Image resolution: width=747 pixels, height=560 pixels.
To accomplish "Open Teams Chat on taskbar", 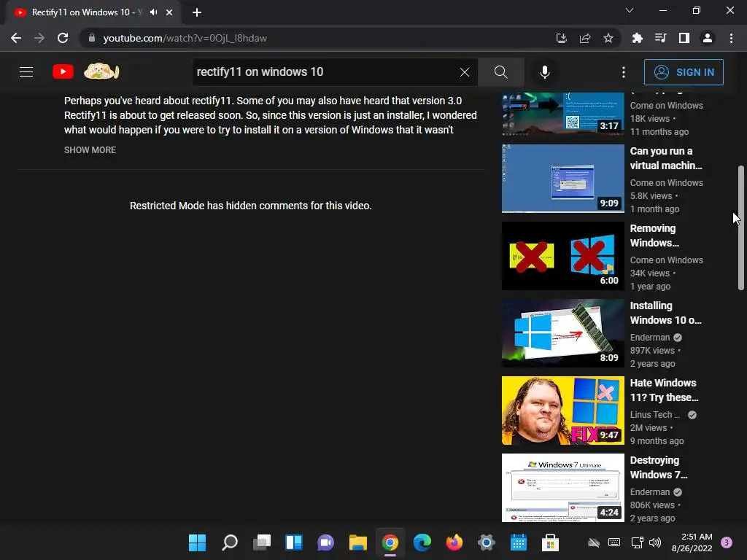I will pyautogui.click(x=326, y=542).
